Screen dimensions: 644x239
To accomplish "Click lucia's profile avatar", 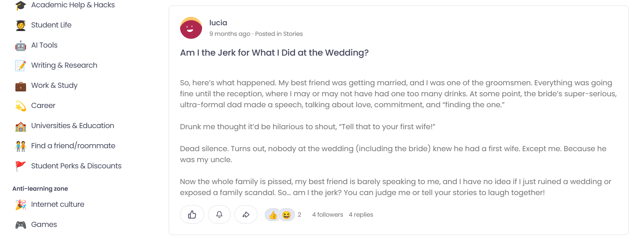I will (190, 28).
